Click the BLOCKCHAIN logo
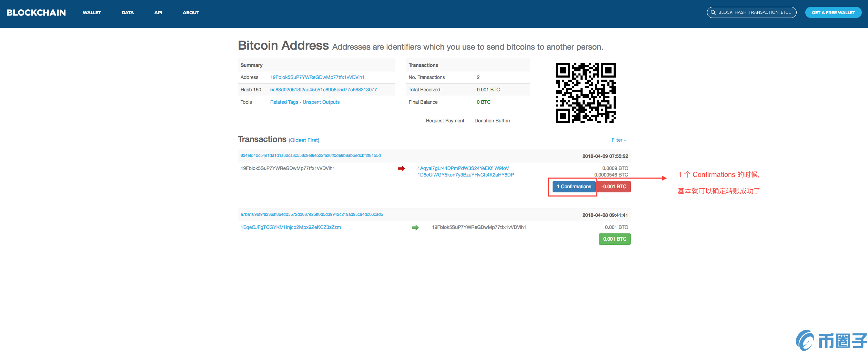This screenshot has height=352, width=868. 36,13
